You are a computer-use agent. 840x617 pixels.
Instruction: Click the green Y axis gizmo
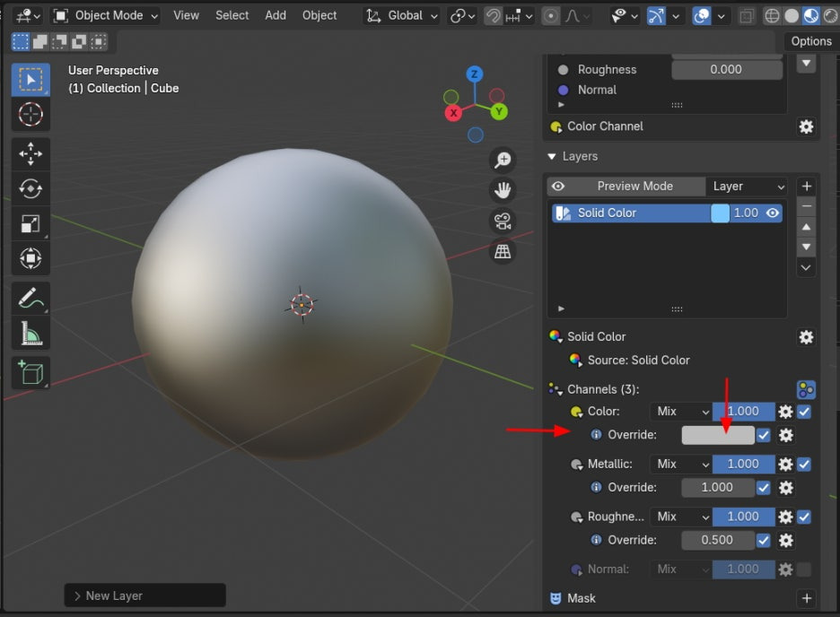pyautogui.click(x=499, y=112)
